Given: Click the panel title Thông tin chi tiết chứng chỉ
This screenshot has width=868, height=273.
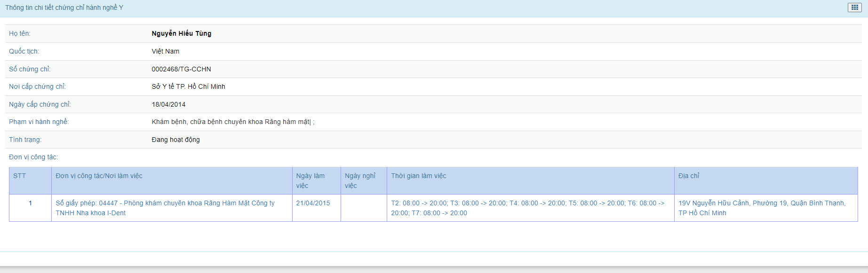Looking at the screenshot, I should 64,8.
